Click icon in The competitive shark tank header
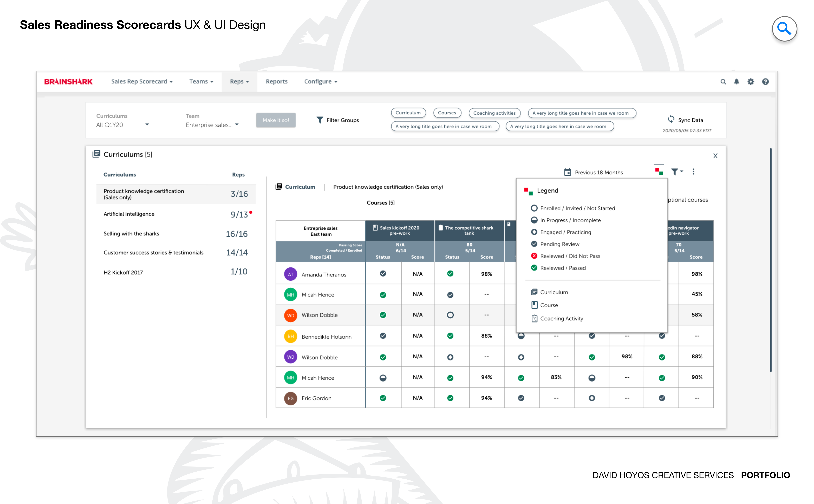The height and width of the screenshot is (504, 814). (440, 228)
